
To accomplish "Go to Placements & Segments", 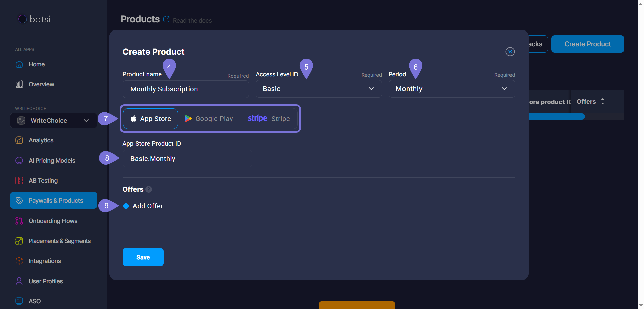I will click(x=59, y=241).
